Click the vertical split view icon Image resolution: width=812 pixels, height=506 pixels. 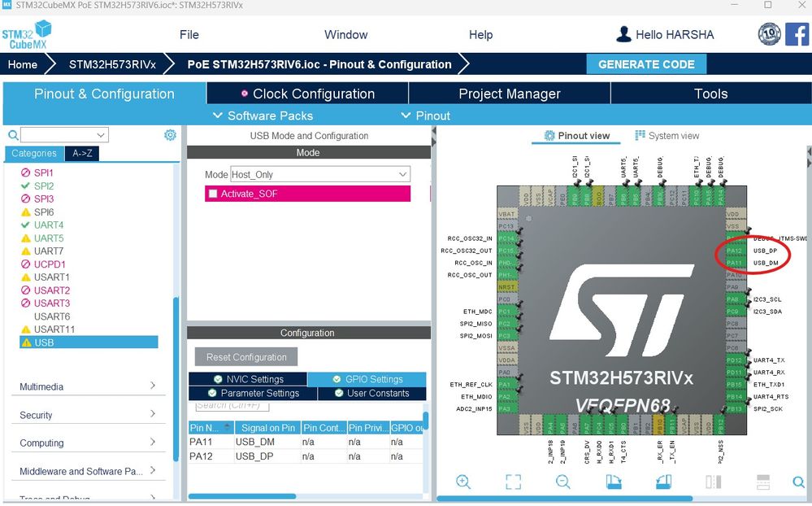pos(713,482)
